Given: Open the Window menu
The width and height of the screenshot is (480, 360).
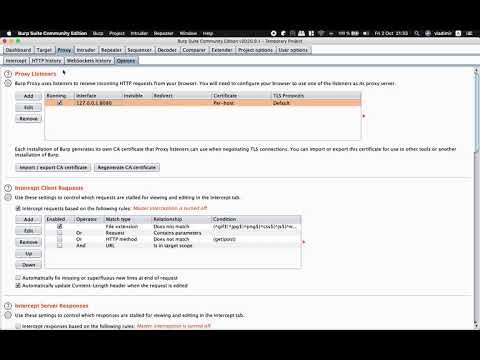Looking at the screenshot, I should click(188, 33).
